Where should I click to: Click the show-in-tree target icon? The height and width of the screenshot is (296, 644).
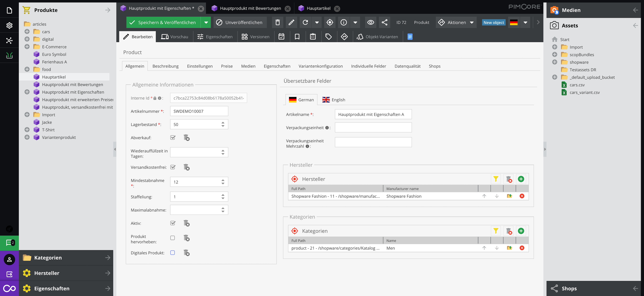[x=330, y=23]
